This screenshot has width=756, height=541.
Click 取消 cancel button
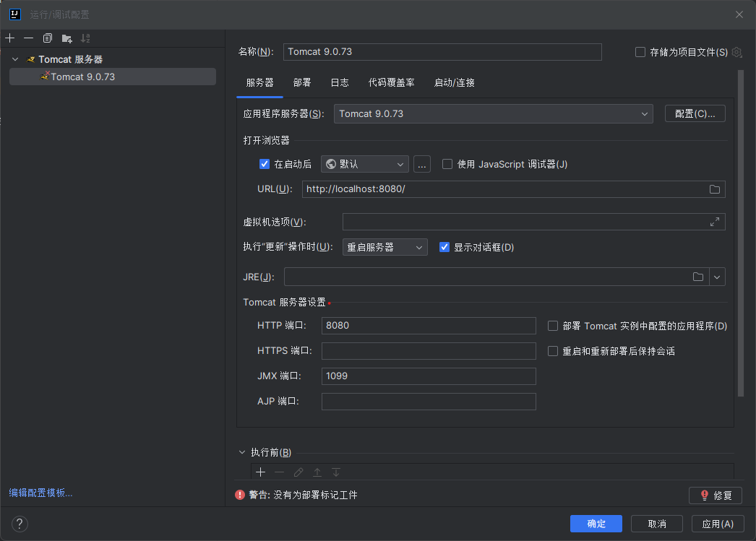657,524
